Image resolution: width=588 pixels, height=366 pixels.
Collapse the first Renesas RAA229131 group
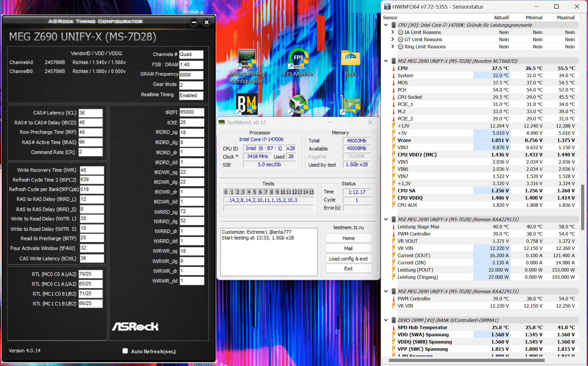pyautogui.click(x=386, y=219)
